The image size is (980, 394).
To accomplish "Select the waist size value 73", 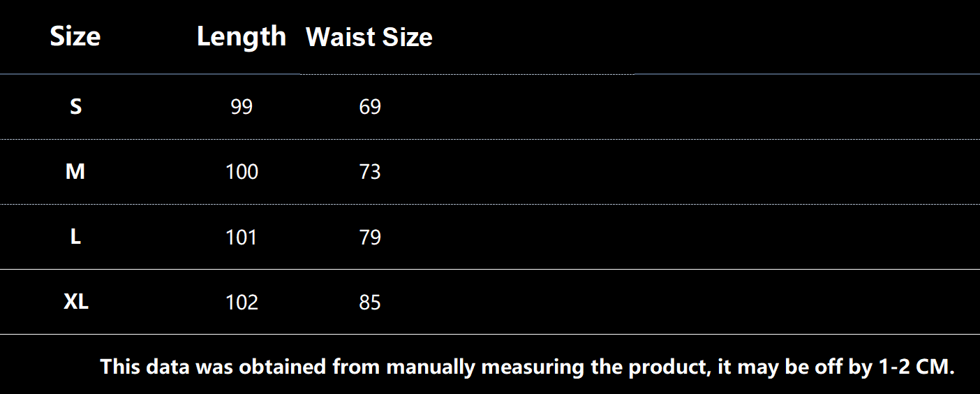I will (370, 172).
